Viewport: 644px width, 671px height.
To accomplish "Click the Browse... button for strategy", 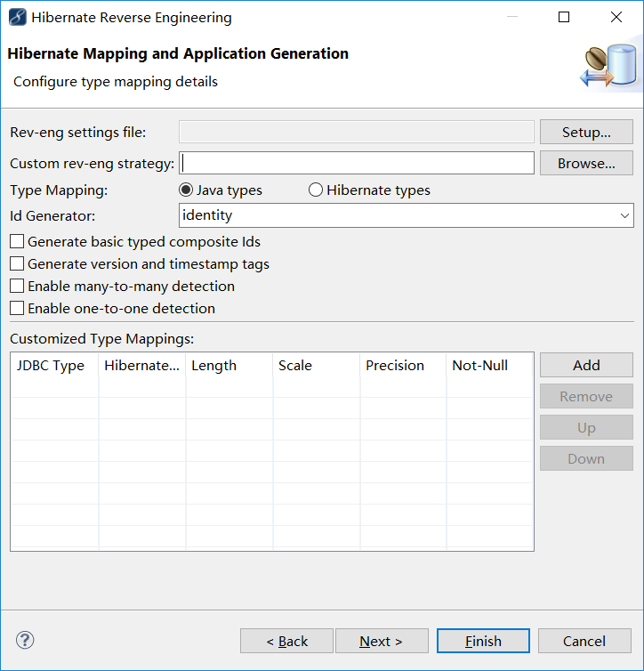I will [x=586, y=163].
